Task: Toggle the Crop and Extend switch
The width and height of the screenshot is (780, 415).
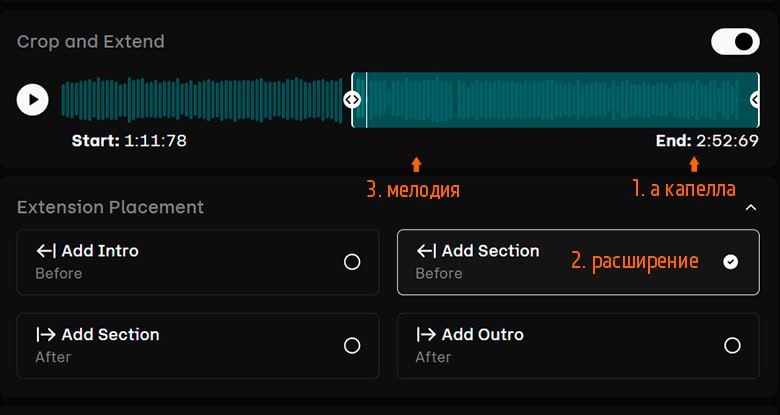Action: coord(735,41)
